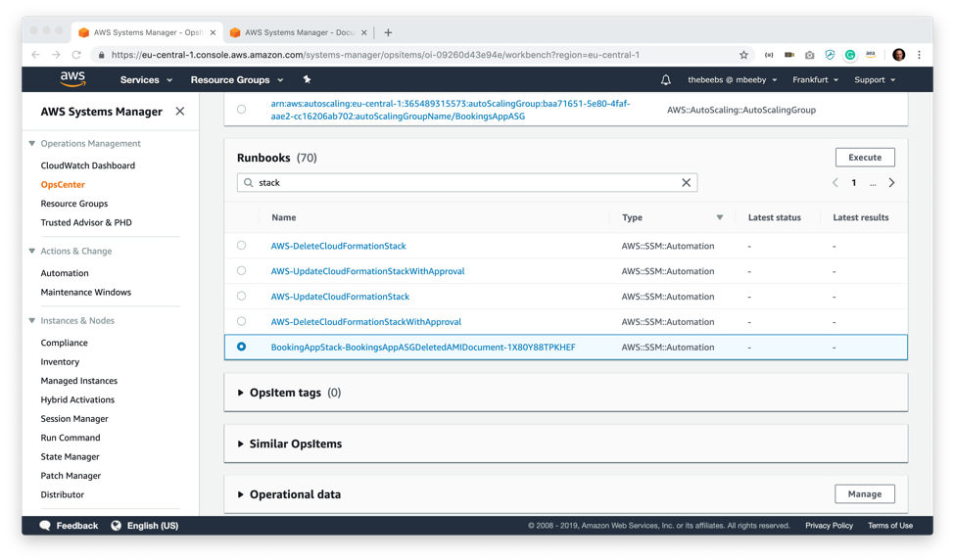The width and height of the screenshot is (954, 560).
Task: Open the Services dropdown
Action: 146,79
